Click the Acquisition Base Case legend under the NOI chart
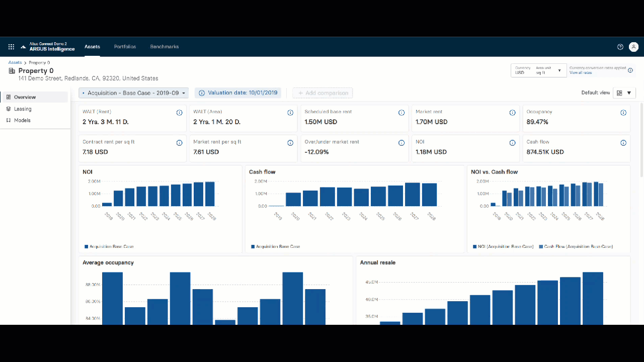 (x=109, y=246)
